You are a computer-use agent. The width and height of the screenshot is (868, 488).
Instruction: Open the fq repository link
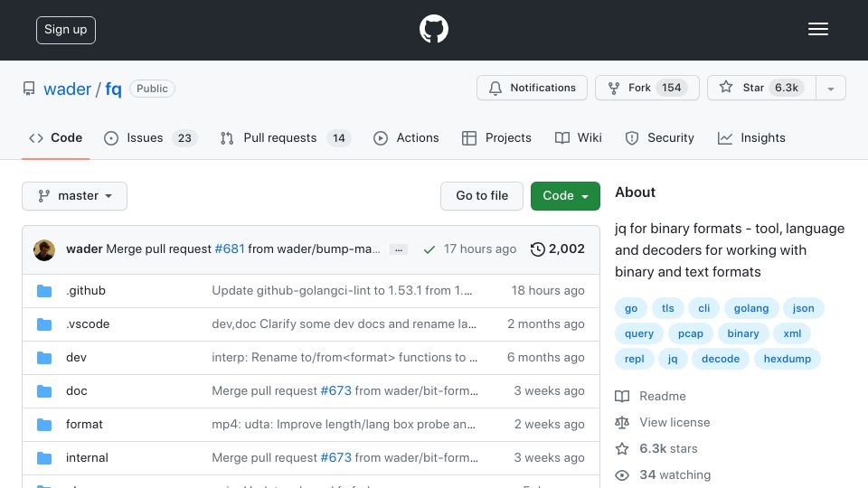click(113, 89)
